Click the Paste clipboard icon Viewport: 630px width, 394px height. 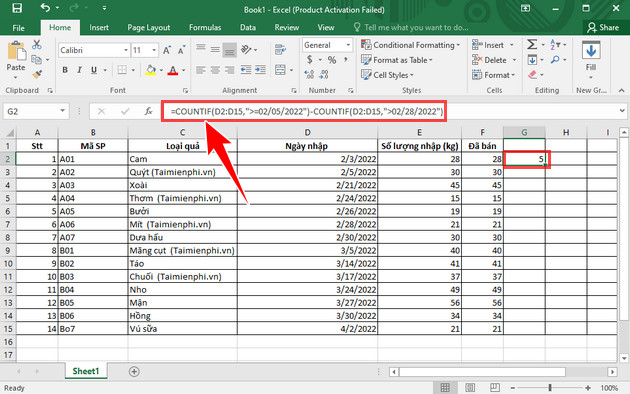point(16,52)
